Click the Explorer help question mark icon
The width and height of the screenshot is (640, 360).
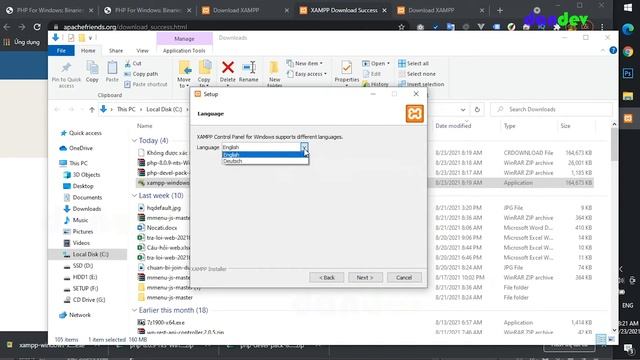coord(613,50)
